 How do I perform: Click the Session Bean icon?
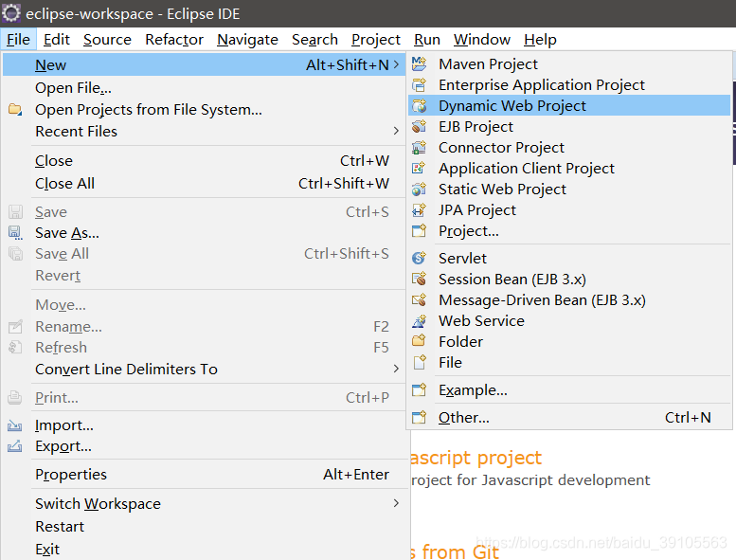pyautogui.click(x=419, y=279)
